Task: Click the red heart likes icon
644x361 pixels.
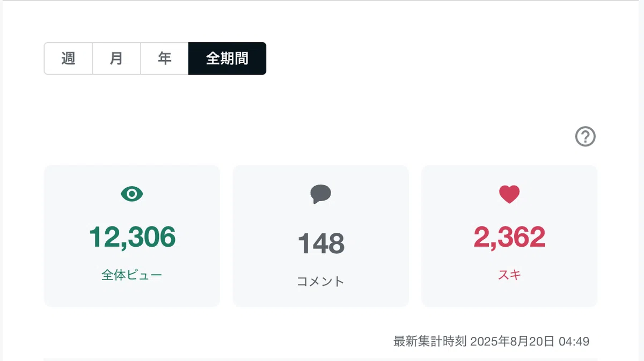Action: [x=509, y=194]
